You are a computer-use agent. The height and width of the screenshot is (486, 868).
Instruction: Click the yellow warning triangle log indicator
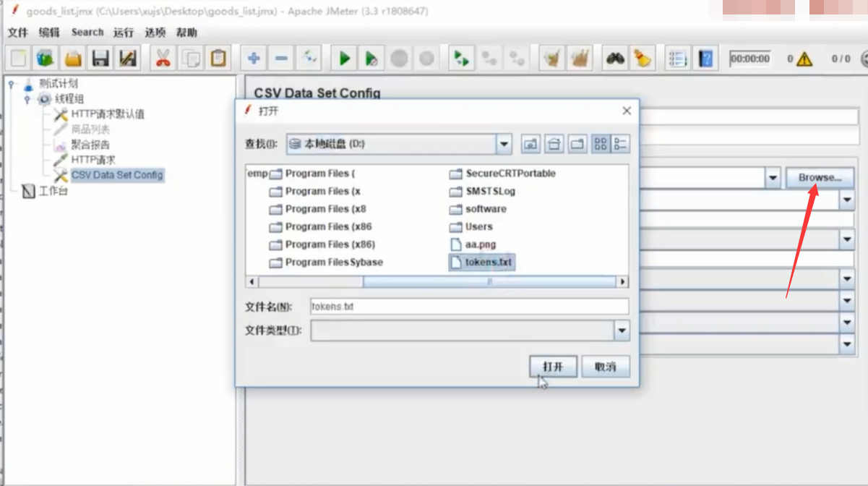tap(804, 59)
